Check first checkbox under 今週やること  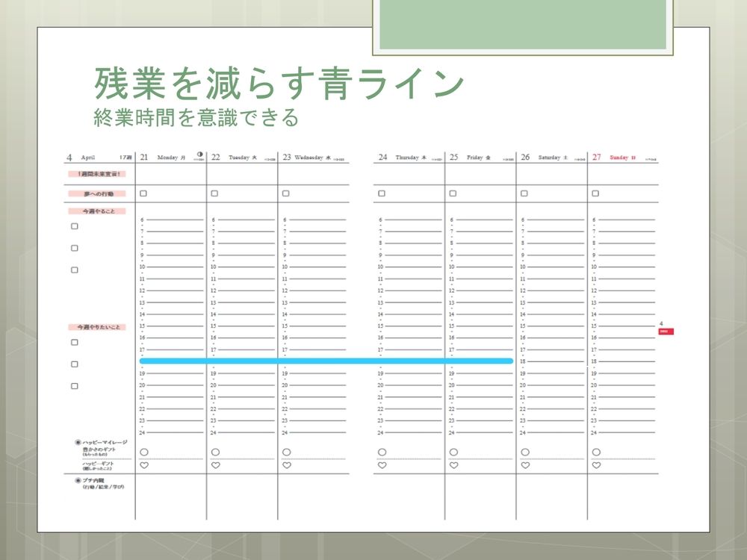[x=75, y=226]
